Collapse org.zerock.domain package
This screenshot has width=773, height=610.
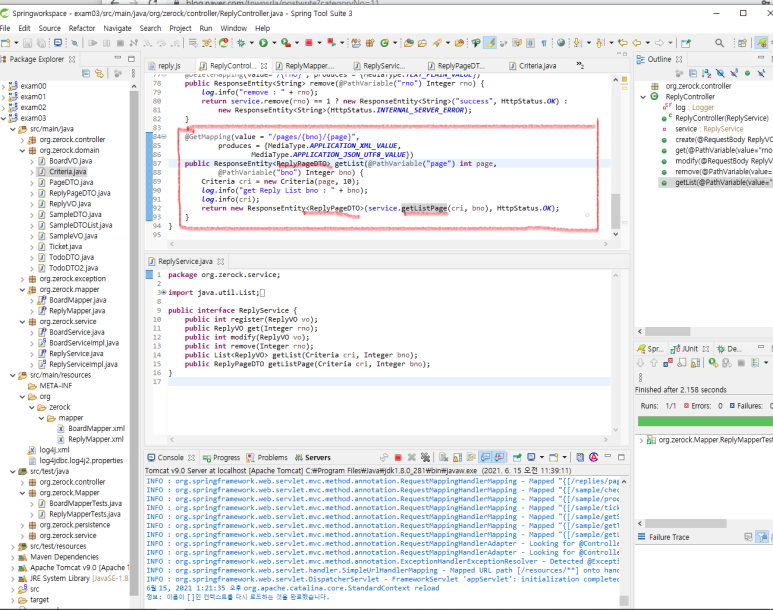coord(22,150)
